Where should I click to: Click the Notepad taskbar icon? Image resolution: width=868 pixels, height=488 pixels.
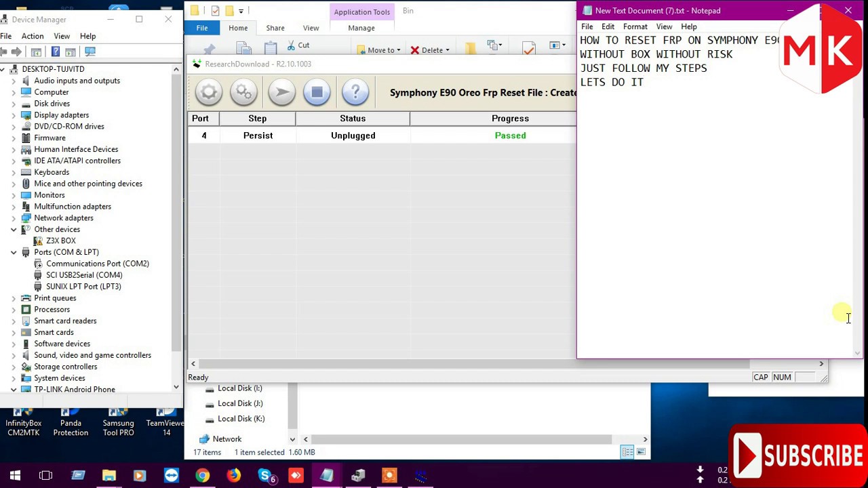[327, 476]
